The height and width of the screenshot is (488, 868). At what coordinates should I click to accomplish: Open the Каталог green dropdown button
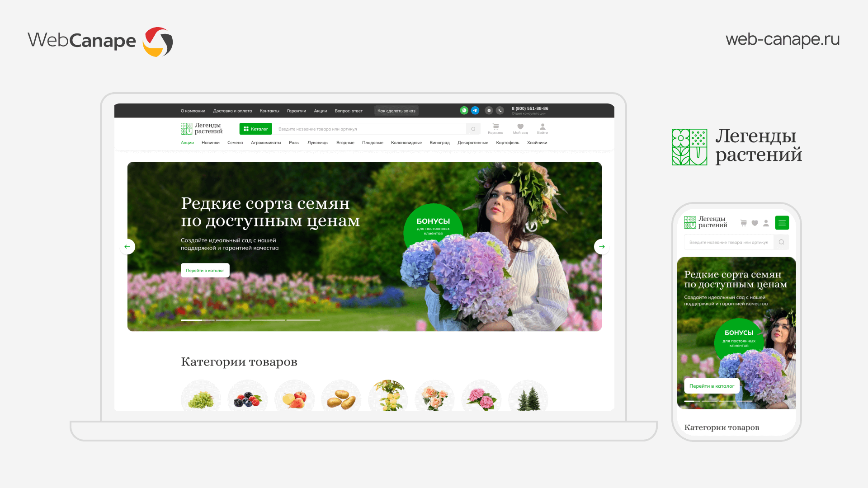255,129
